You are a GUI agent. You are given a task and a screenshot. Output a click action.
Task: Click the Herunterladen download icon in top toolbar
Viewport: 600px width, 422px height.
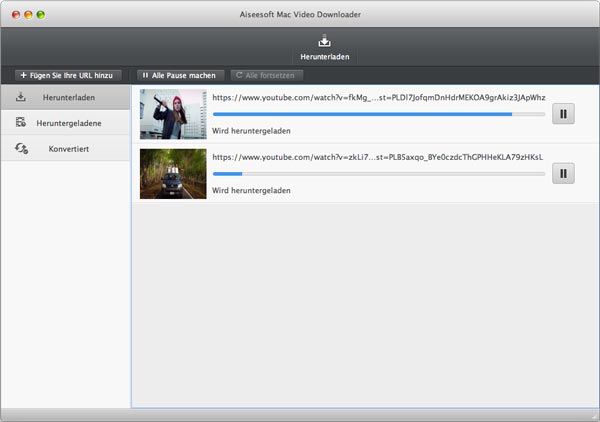(x=324, y=42)
